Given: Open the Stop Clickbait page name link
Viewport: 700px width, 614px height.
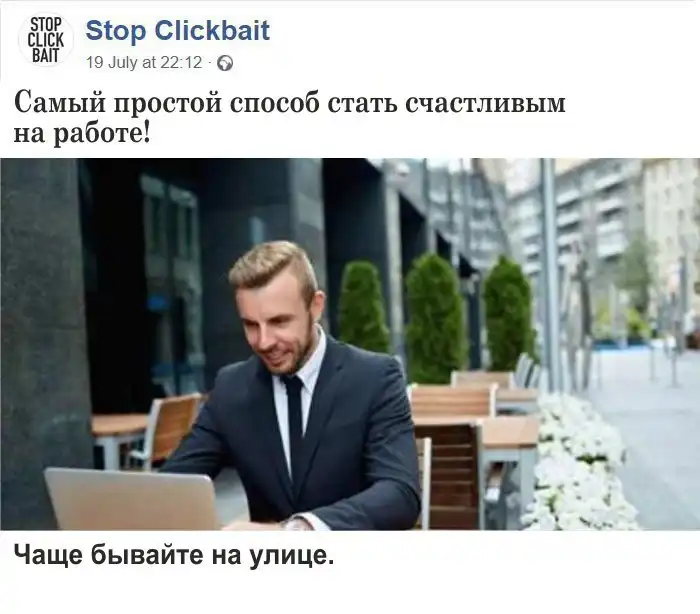Looking at the screenshot, I should click(x=177, y=30).
